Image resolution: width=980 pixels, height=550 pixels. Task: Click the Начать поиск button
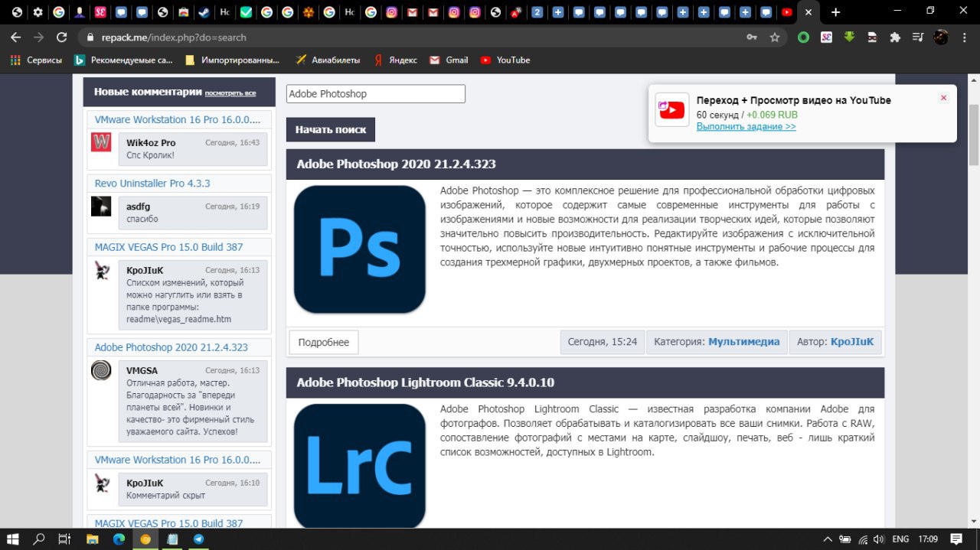[x=331, y=129]
